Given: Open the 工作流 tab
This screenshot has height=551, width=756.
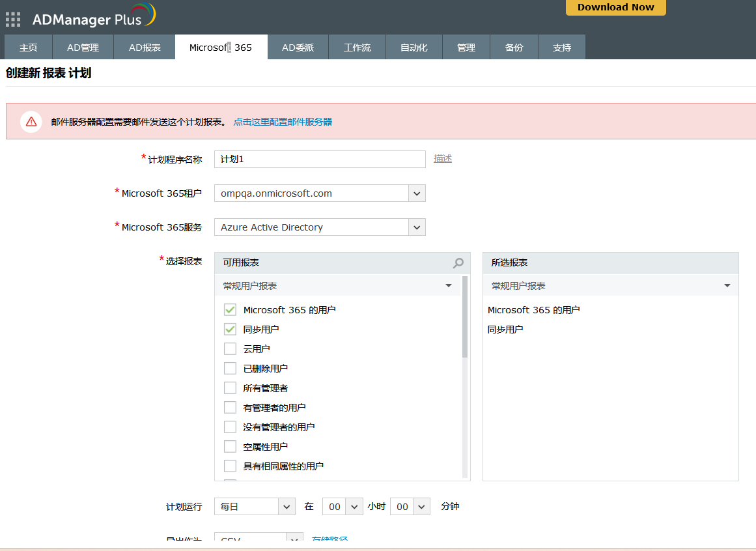Looking at the screenshot, I should pyautogui.click(x=357, y=48).
